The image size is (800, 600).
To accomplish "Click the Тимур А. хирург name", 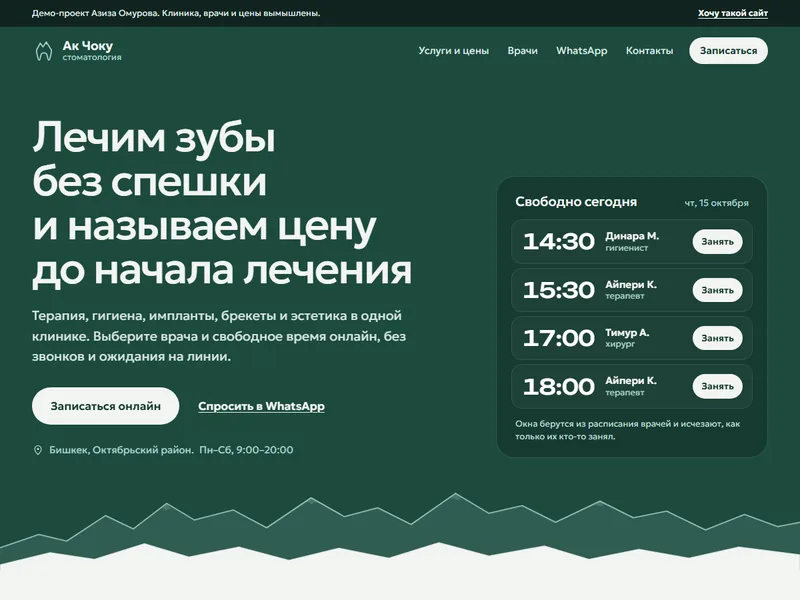I will [x=627, y=338].
